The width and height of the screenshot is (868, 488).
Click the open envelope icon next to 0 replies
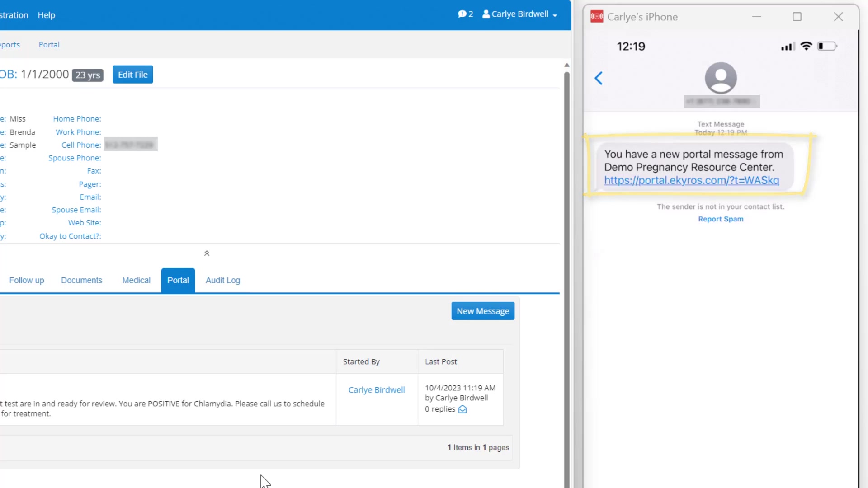462,409
